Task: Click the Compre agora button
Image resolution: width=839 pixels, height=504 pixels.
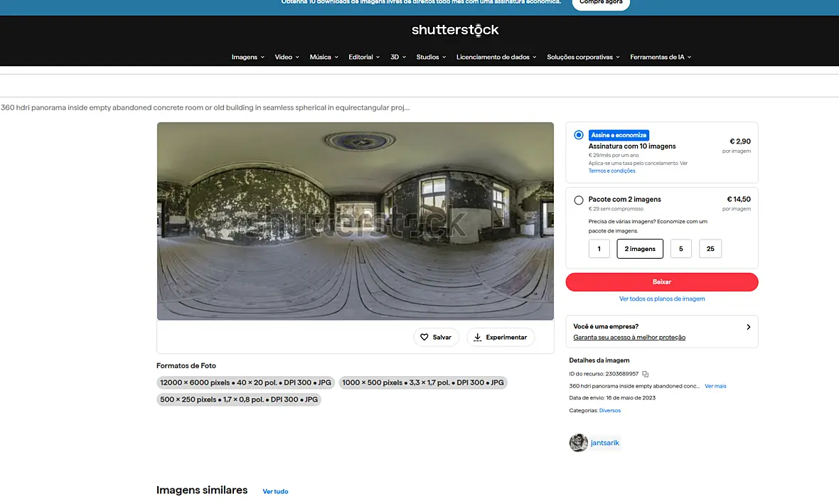Action: [x=601, y=4]
